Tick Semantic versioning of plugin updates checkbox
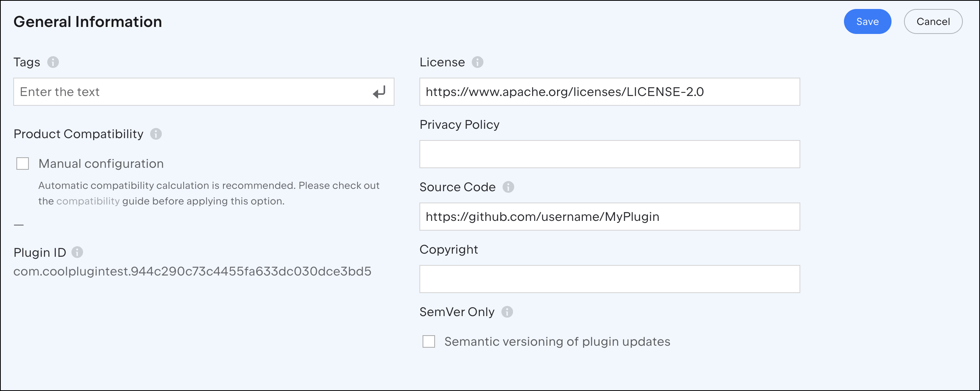 [x=429, y=341]
